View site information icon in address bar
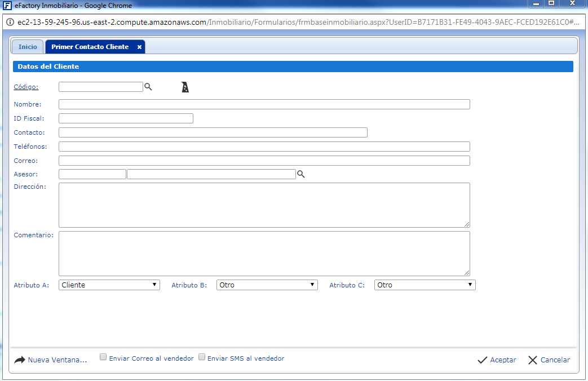 (x=10, y=22)
